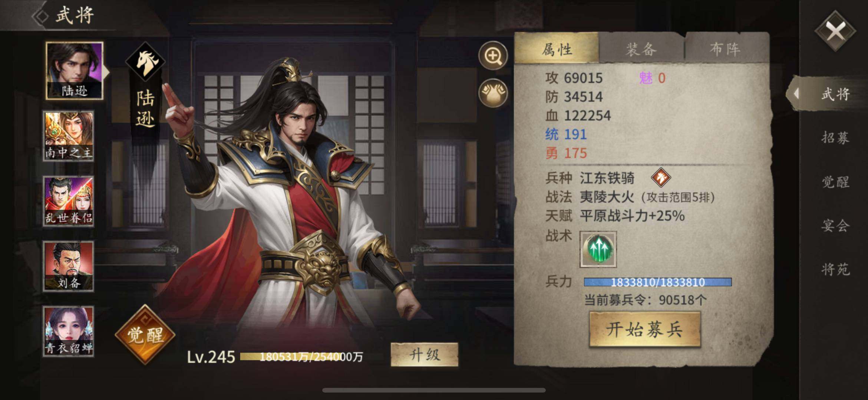868x400 pixels.
Task: Pick the 青衣貂蝉 portrait
Action: coord(69,331)
